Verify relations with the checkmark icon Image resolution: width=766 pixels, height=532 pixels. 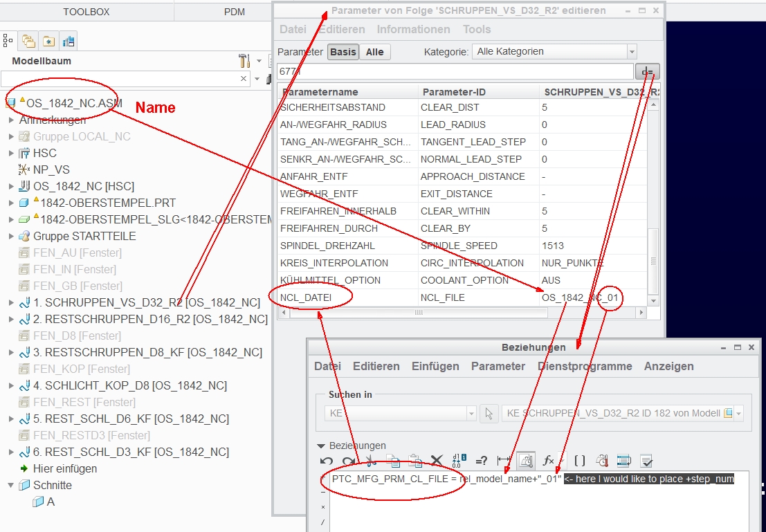tap(647, 460)
